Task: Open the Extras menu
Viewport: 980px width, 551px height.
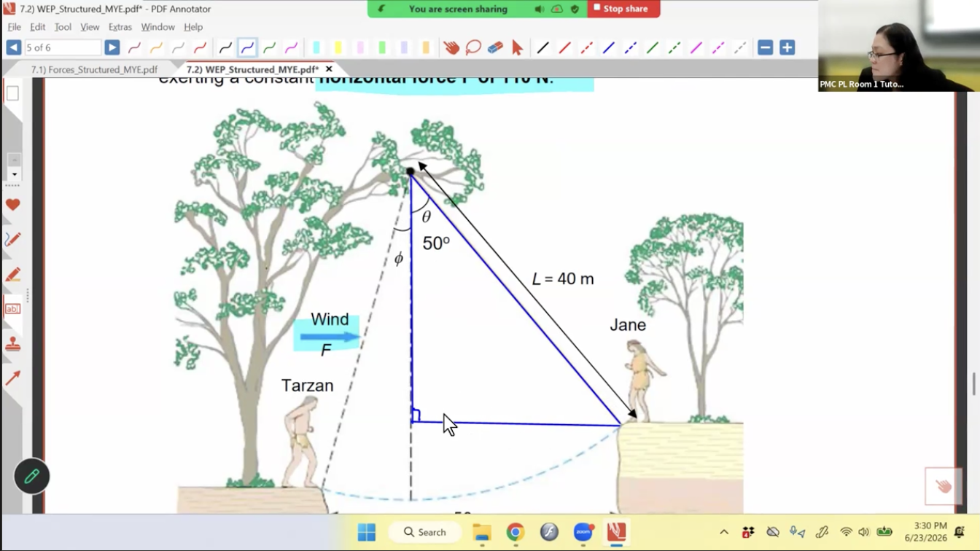Action: click(x=120, y=27)
